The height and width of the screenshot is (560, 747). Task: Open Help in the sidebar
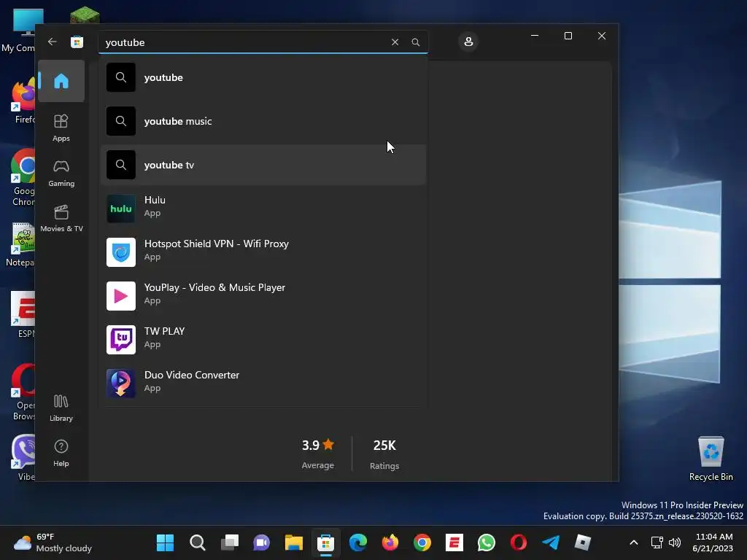pyautogui.click(x=61, y=453)
